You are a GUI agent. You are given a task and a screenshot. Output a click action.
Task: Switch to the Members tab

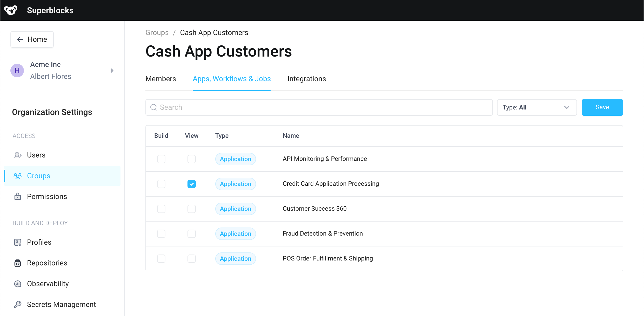[160, 79]
